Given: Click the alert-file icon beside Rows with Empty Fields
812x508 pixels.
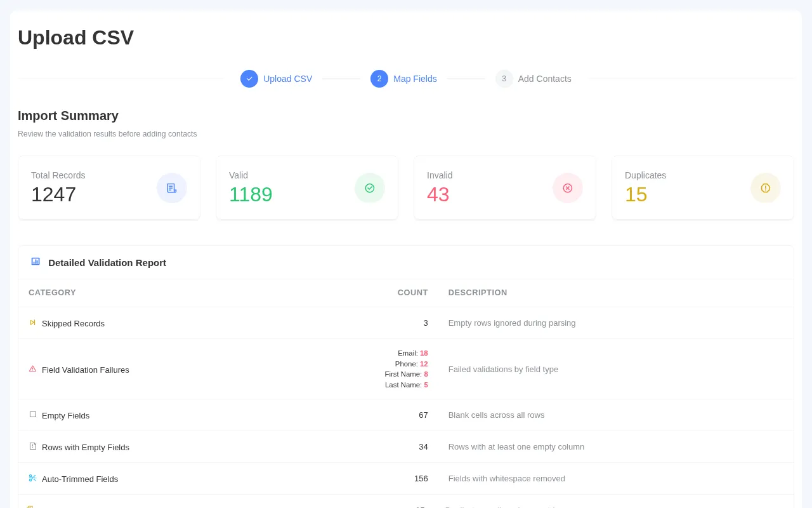Looking at the screenshot, I should tap(33, 446).
